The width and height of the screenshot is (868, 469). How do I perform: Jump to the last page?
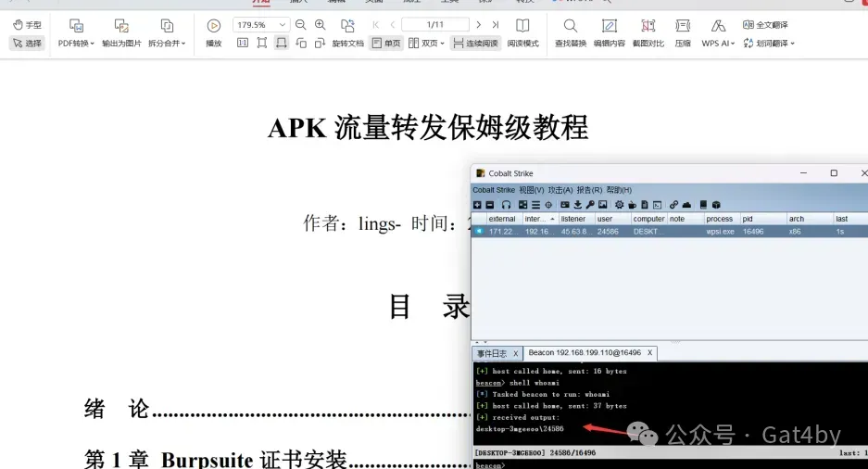pyautogui.click(x=496, y=25)
